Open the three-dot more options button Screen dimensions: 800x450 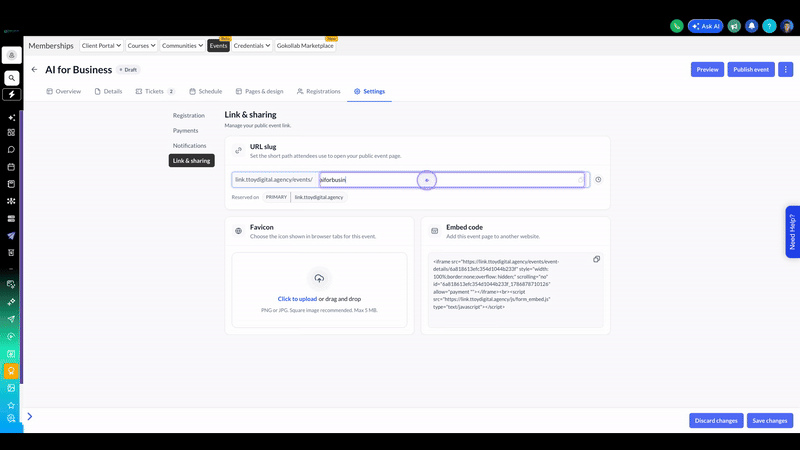786,69
